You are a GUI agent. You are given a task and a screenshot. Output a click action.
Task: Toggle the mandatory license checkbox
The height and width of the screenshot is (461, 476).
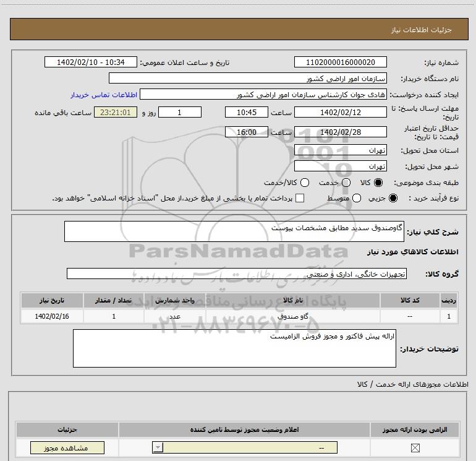(x=415, y=447)
